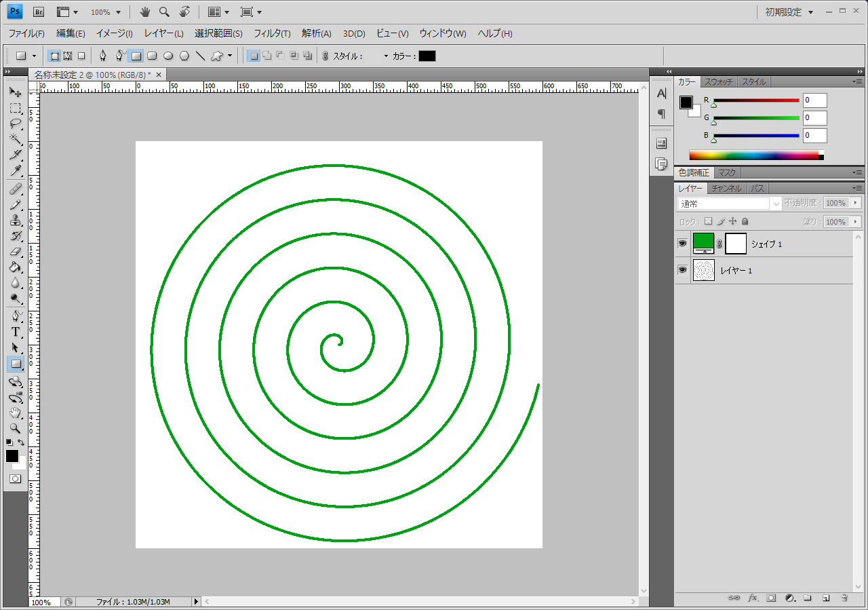The width and height of the screenshot is (868, 610).
Task: Select the Type (T) tool
Action: 15,332
